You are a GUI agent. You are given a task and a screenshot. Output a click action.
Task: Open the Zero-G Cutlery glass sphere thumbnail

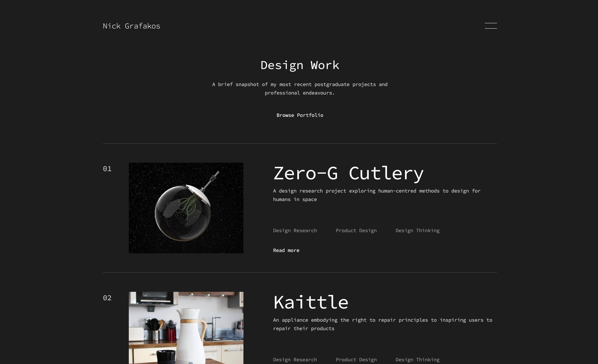pyautogui.click(x=186, y=208)
